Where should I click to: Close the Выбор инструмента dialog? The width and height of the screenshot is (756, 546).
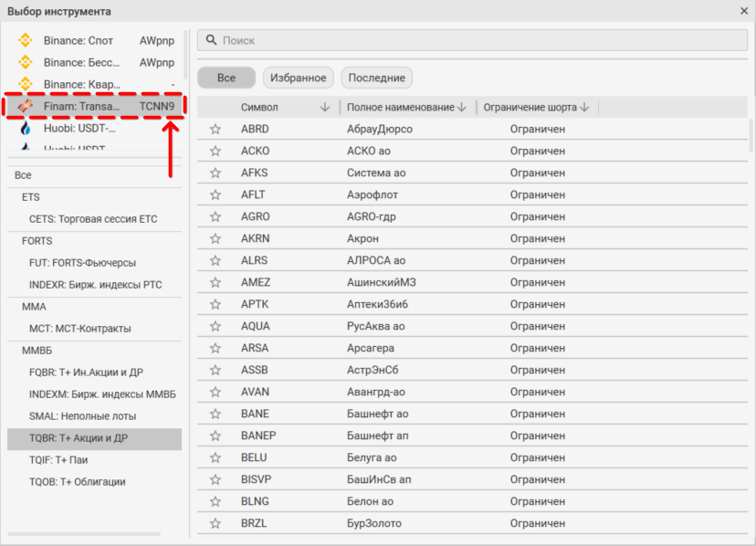coord(744,11)
